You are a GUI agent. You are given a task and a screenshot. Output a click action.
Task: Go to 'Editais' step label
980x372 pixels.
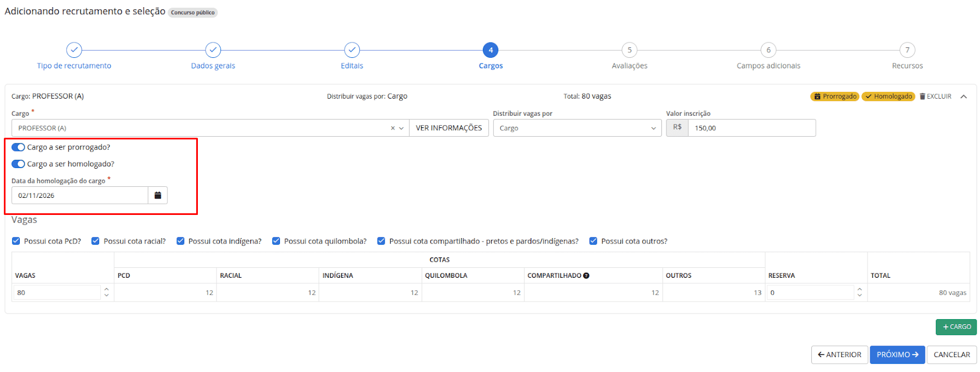click(x=352, y=66)
